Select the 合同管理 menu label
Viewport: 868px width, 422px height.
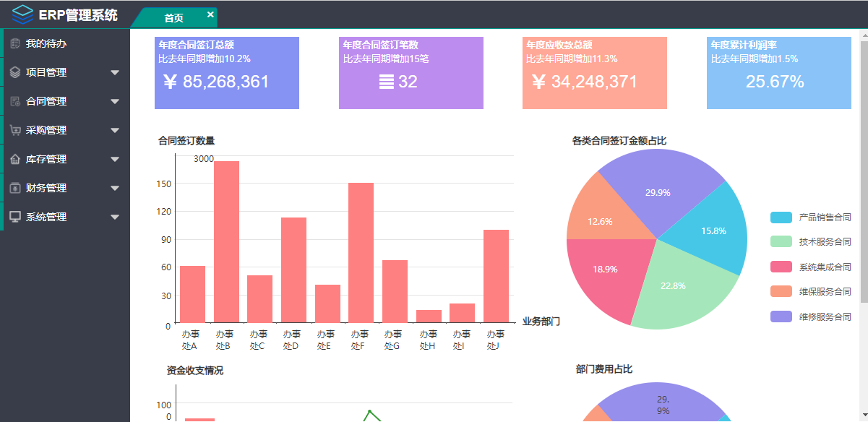click(46, 101)
